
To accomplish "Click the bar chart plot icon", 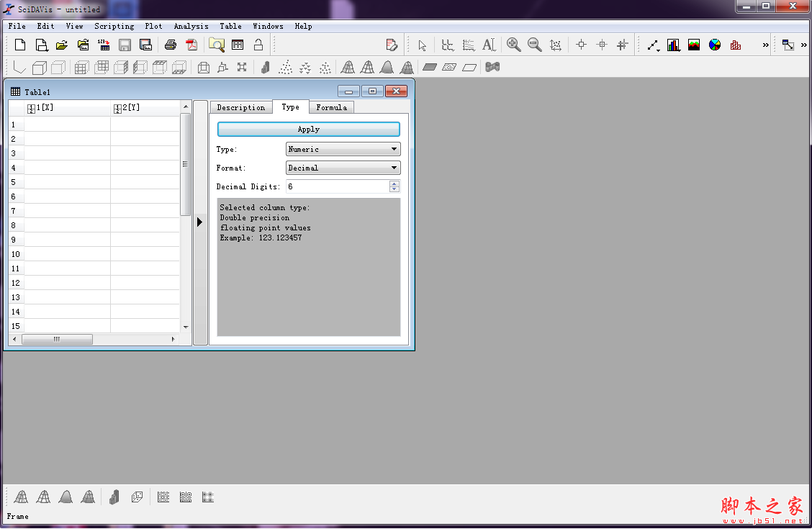I will point(673,45).
